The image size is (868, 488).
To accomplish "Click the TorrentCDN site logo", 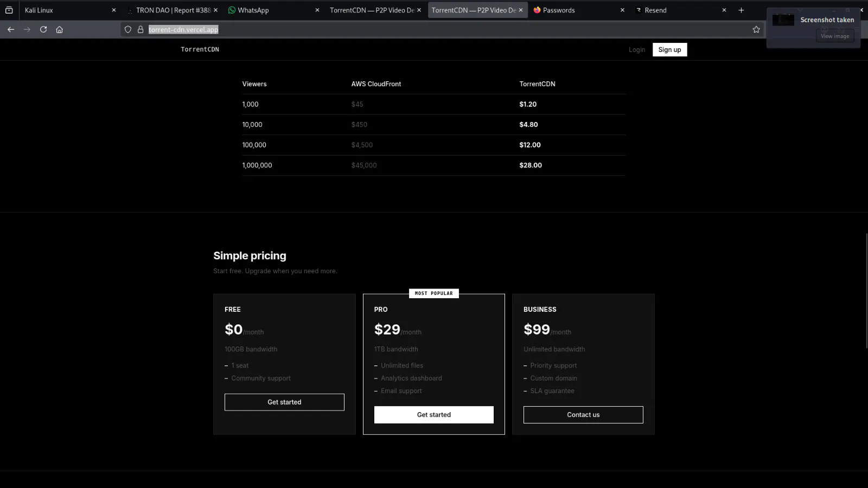I will pos(200,49).
